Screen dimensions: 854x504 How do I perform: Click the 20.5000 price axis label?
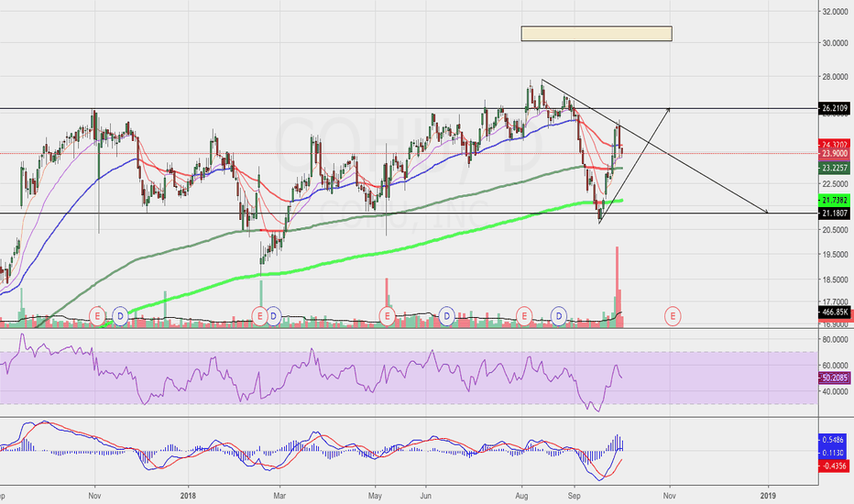[x=835, y=230]
